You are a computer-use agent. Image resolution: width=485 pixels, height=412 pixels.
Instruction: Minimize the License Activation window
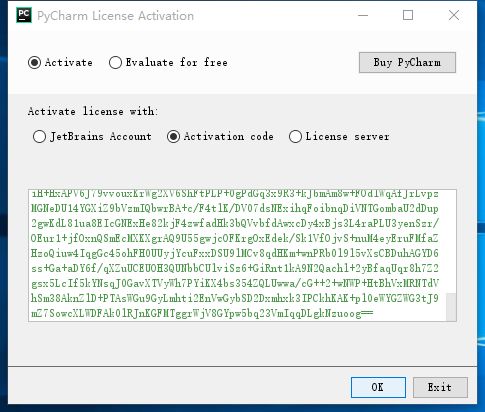(363, 15)
